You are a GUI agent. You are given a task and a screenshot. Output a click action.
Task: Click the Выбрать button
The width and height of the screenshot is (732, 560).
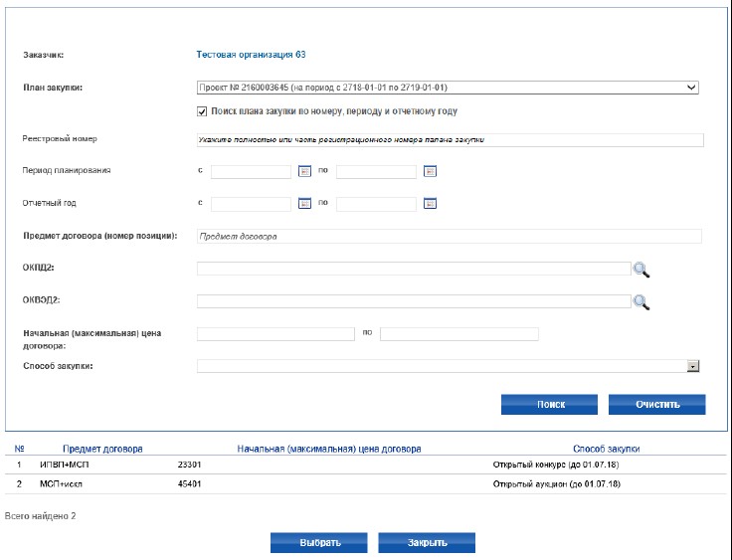[319, 543]
